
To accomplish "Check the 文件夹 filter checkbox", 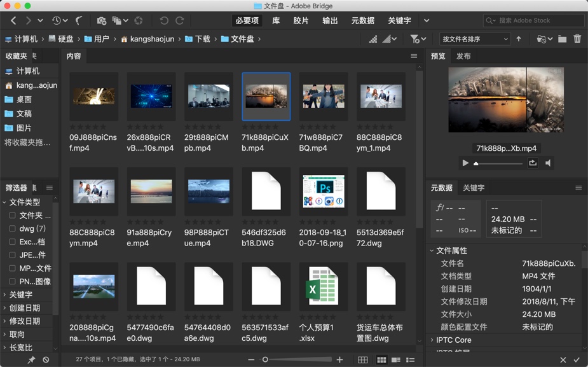I will tap(12, 216).
